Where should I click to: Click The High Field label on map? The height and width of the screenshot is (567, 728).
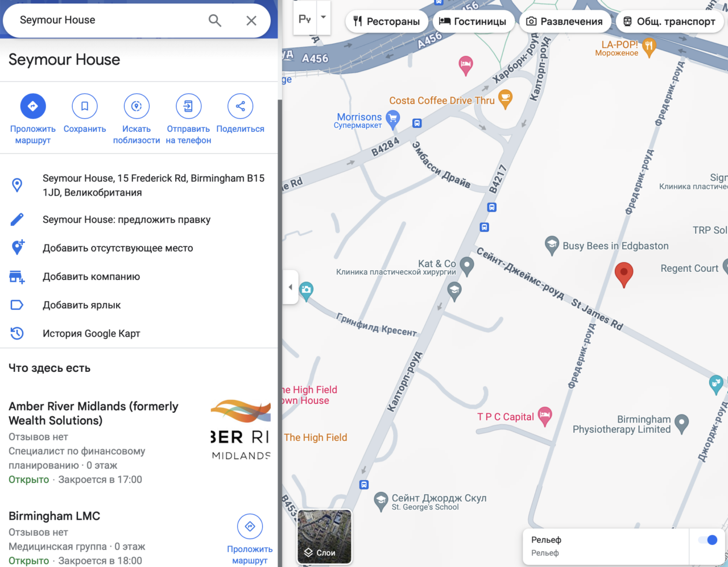point(316,437)
